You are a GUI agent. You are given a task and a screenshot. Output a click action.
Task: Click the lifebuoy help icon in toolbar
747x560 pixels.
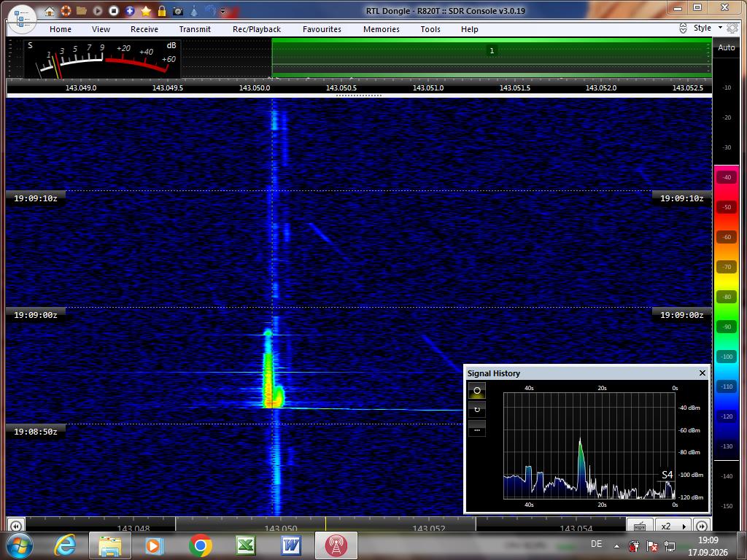[66, 10]
